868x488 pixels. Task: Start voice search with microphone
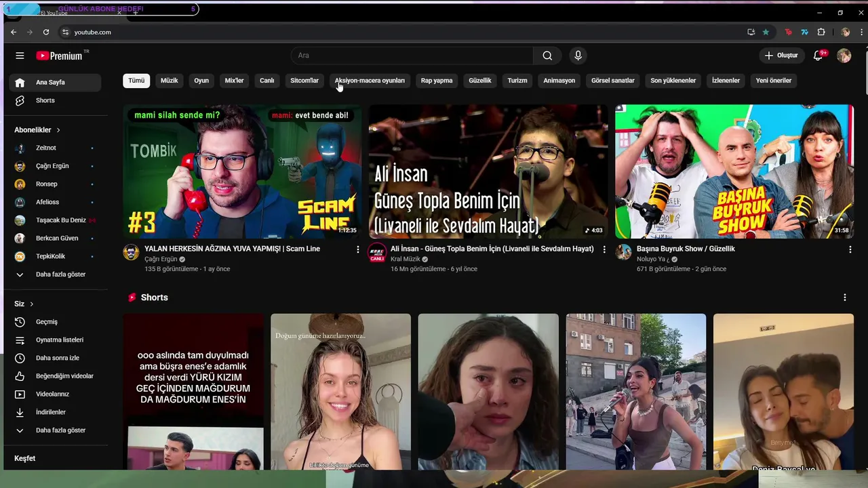pyautogui.click(x=578, y=56)
